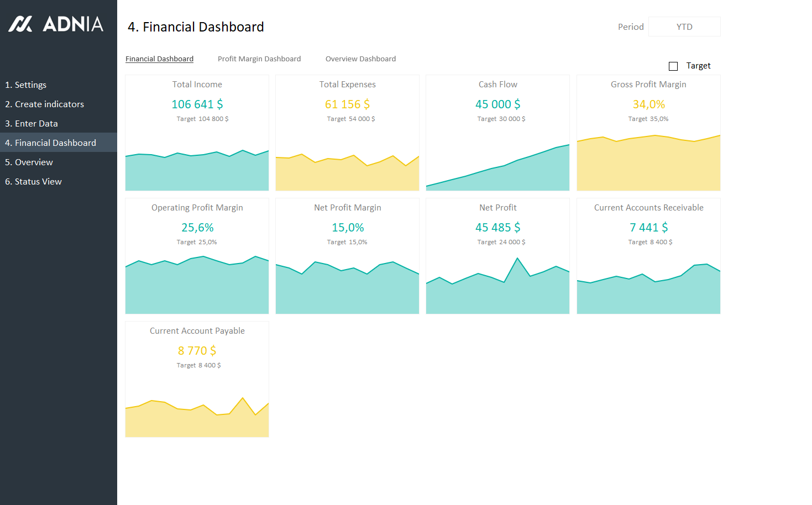
Task: Open the Overview Dashboard tab
Action: pos(360,59)
